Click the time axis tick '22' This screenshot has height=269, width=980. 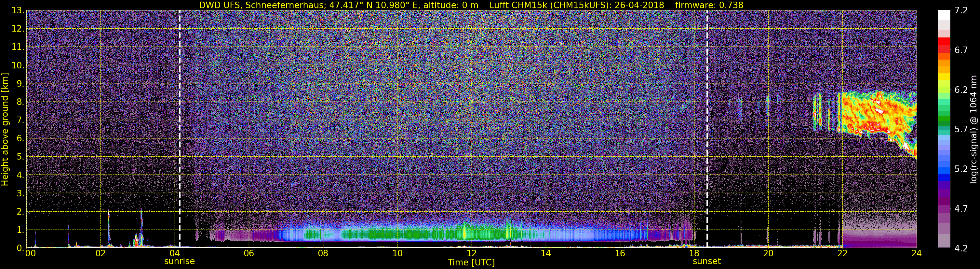pos(842,253)
